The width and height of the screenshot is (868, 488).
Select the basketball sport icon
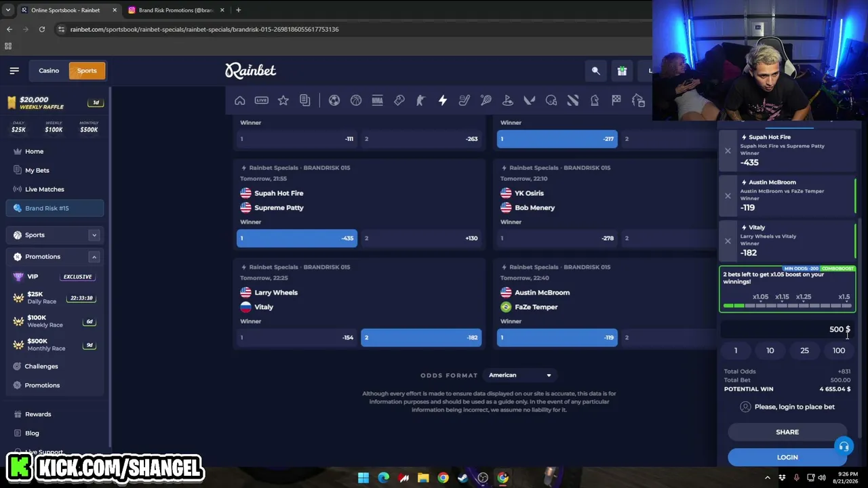point(356,100)
